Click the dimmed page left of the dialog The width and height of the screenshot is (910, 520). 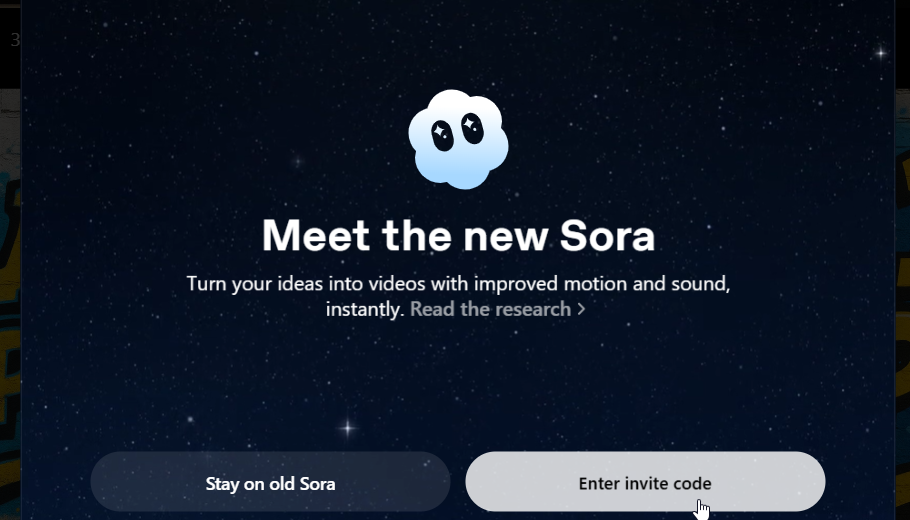point(10,300)
